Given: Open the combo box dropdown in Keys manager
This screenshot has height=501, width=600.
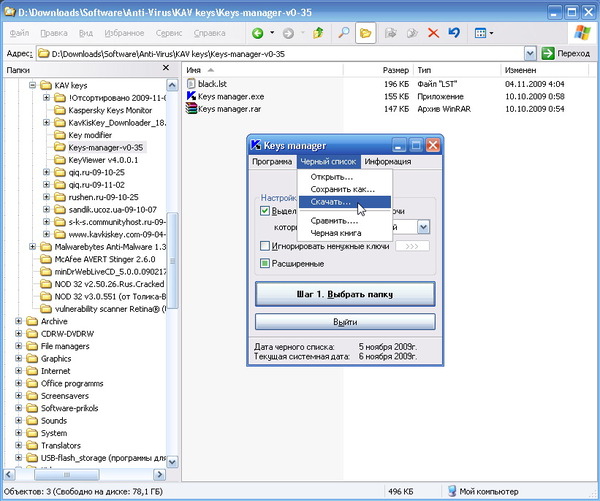Looking at the screenshot, I should (423, 227).
